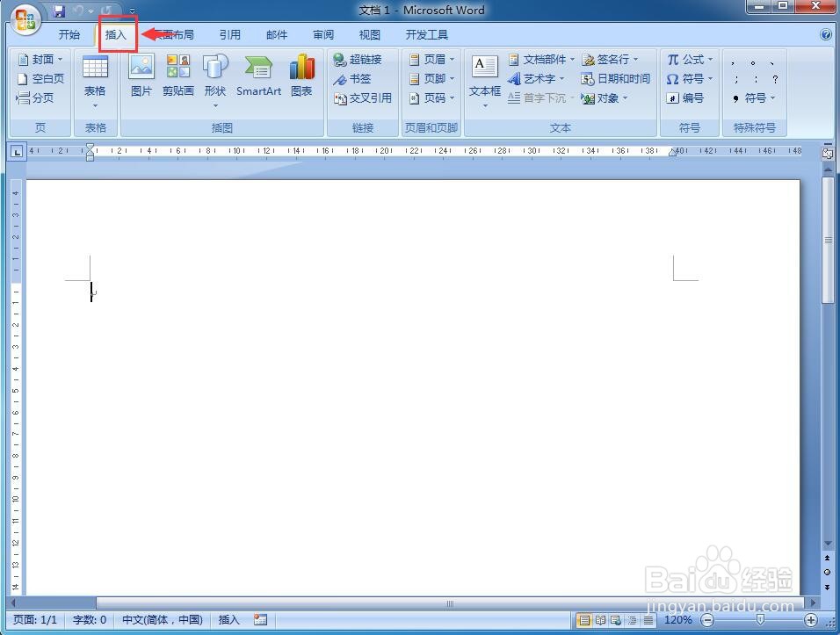
Task: Open the Table (表格) gallery
Action: [x=95, y=82]
